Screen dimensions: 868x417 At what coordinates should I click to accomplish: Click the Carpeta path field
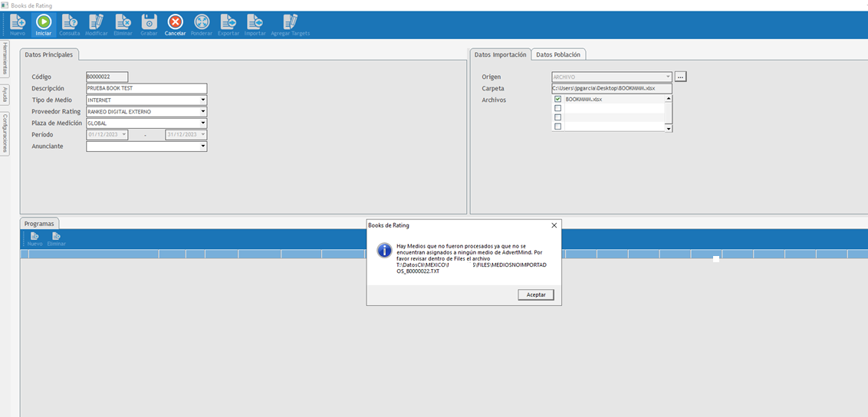(x=612, y=88)
